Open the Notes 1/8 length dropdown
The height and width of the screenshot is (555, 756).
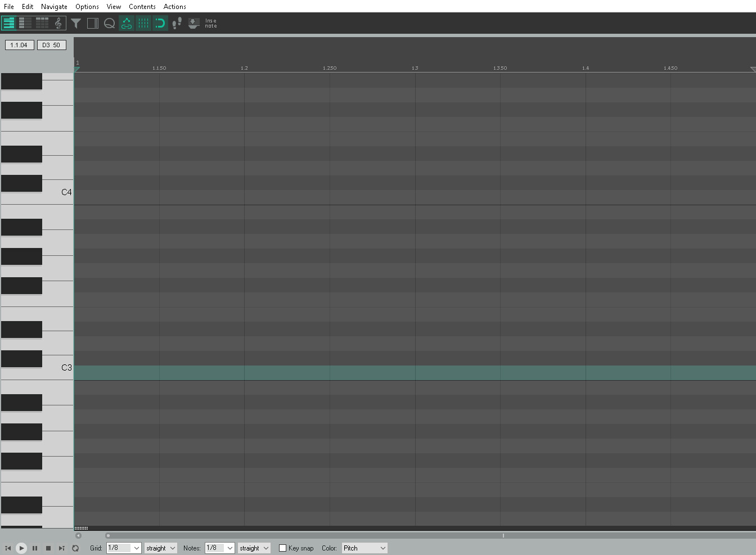219,548
